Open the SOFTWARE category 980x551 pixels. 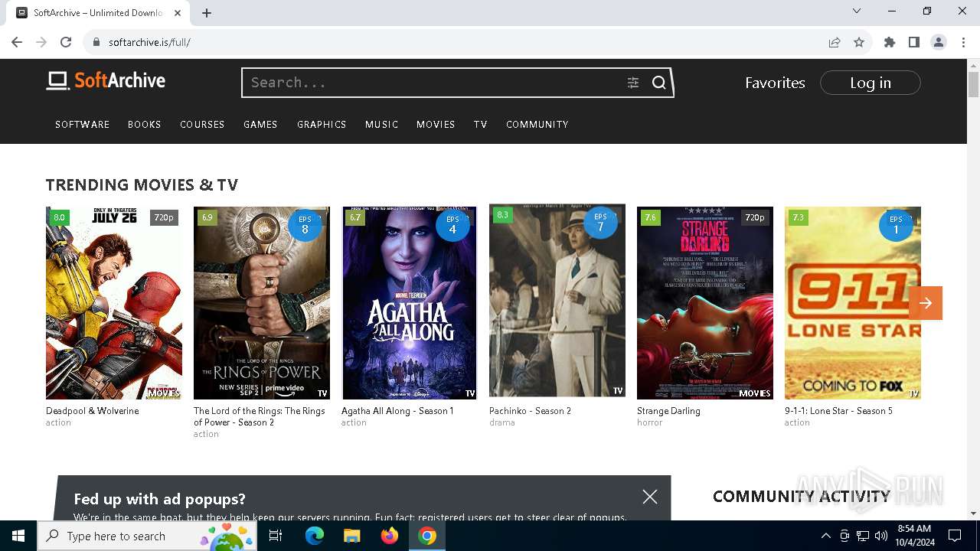(83, 124)
